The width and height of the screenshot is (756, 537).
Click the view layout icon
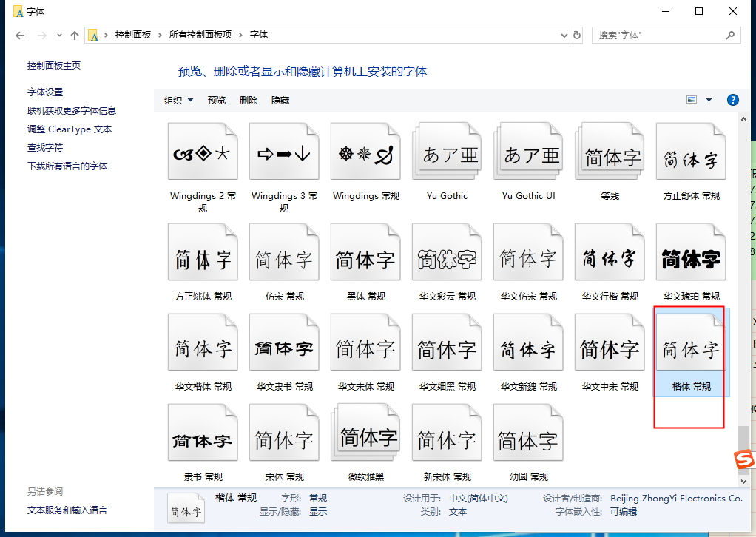[x=692, y=100]
